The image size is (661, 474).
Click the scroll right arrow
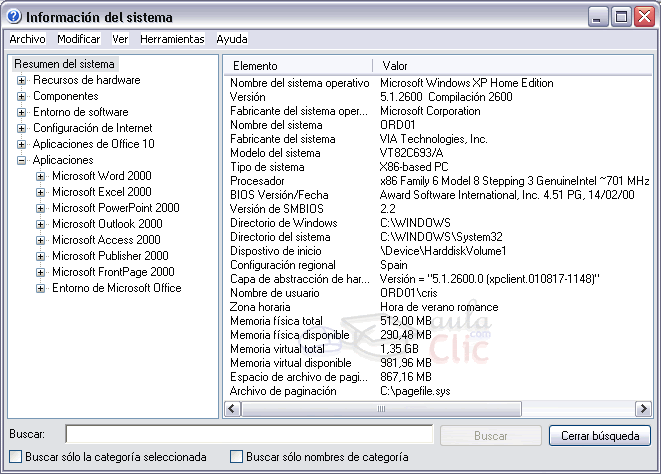click(x=643, y=409)
